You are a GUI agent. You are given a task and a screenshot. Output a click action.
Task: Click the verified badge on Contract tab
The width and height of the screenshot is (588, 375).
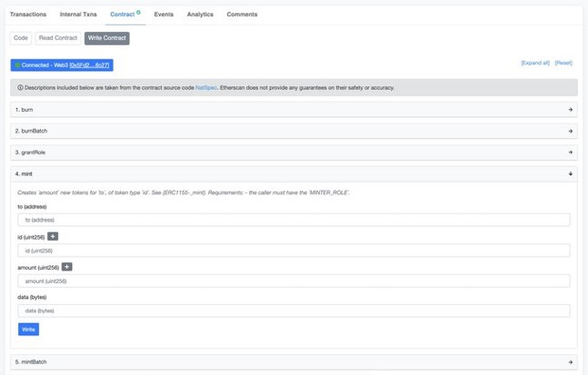pyautogui.click(x=138, y=13)
